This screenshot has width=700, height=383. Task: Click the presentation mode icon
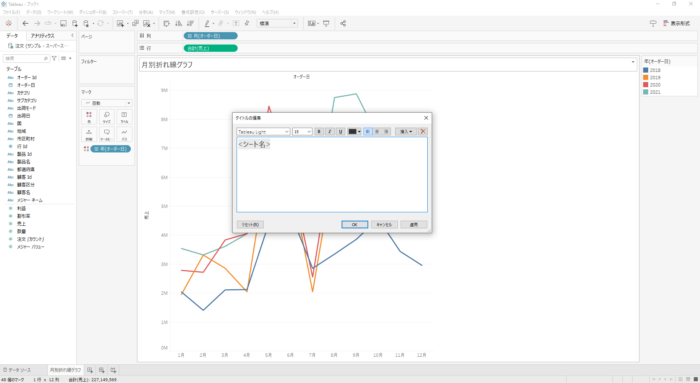pos(326,24)
